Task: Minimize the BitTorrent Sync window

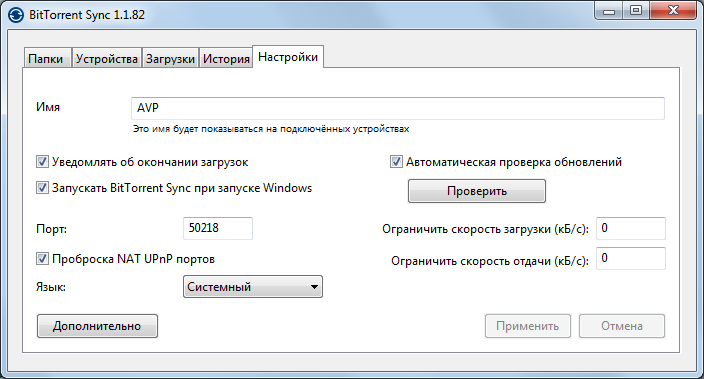Action: (609, 11)
